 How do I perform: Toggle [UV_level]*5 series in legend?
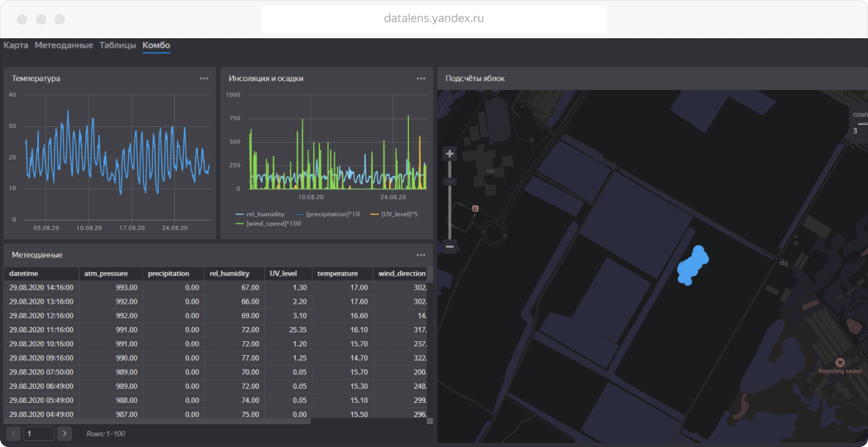(x=394, y=214)
